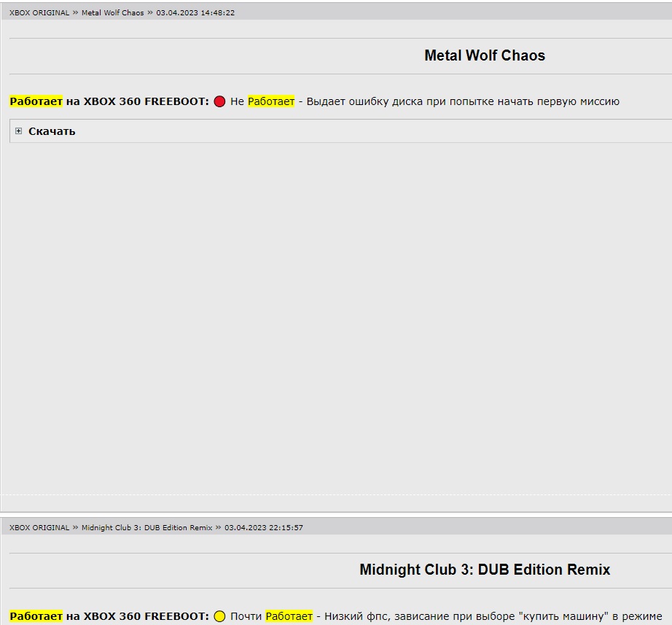672x625 pixels.
Task: Open the Metal Wolf Chaos breadcrumb link
Action: 113,13
